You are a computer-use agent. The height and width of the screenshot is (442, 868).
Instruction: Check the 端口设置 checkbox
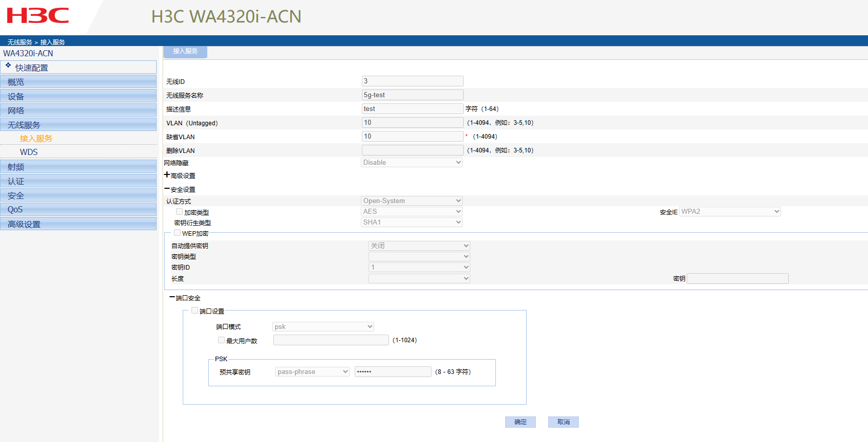[194, 311]
